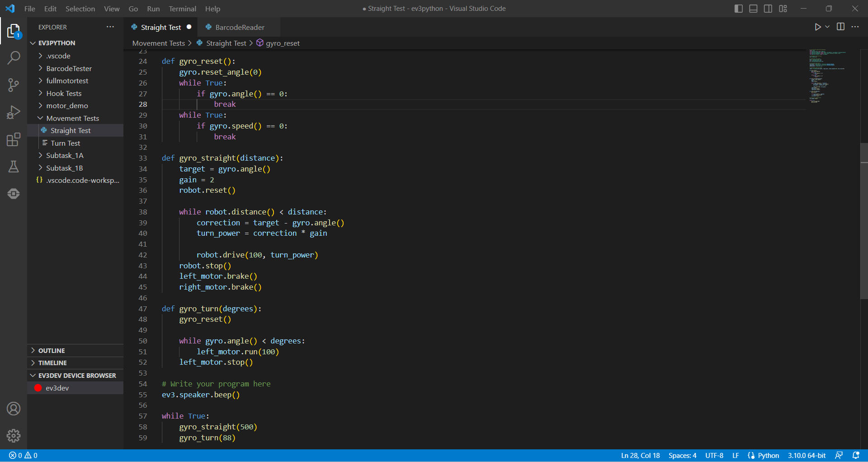Screen dimensions: 868x462
Task: Select the 3.10.0 64-bit interpreter
Action: (807, 455)
